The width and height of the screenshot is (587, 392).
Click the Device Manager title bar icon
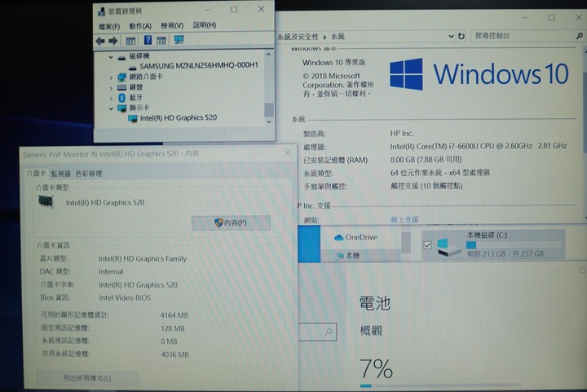(x=101, y=11)
